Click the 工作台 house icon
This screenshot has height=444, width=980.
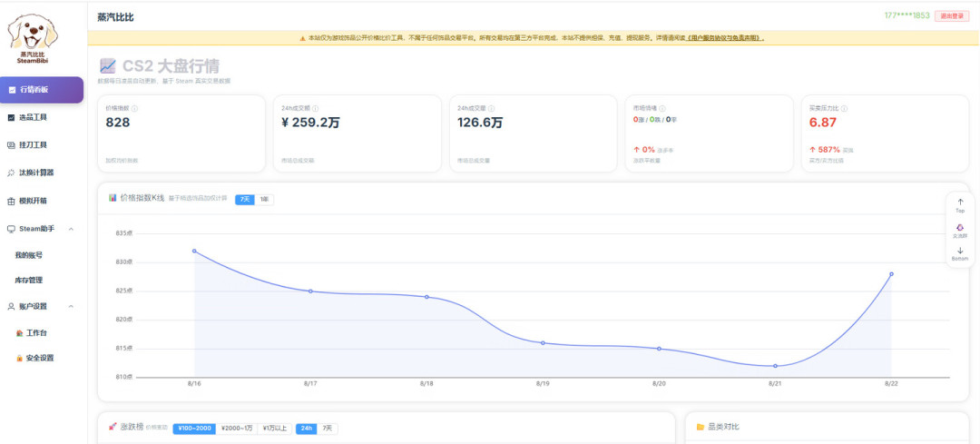coord(19,332)
